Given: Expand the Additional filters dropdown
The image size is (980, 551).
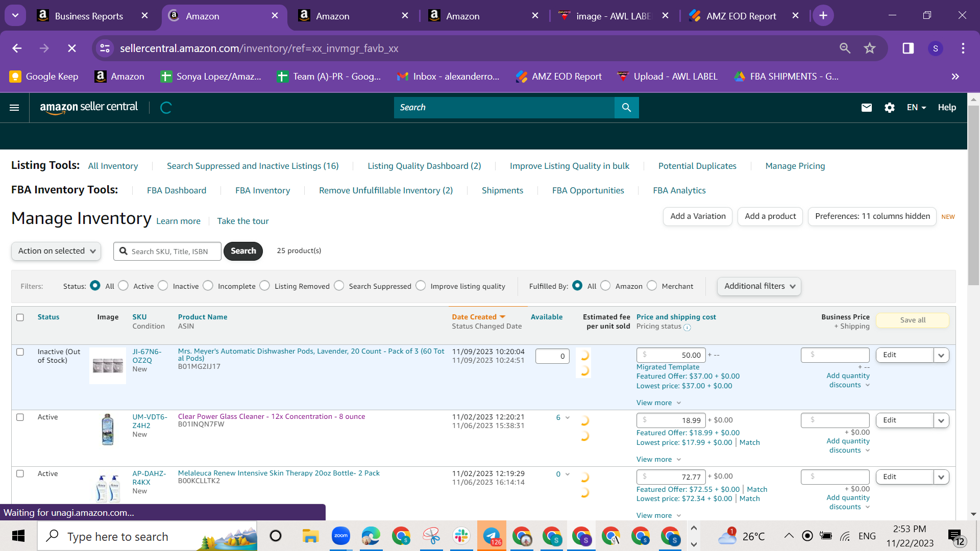Looking at the screenshot, I should coord(759,286).
